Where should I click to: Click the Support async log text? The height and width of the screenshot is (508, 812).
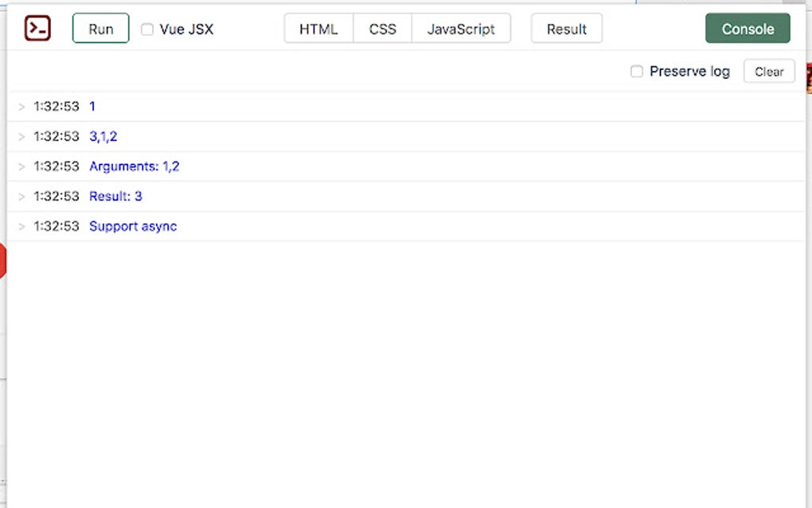tap(133, 226)
